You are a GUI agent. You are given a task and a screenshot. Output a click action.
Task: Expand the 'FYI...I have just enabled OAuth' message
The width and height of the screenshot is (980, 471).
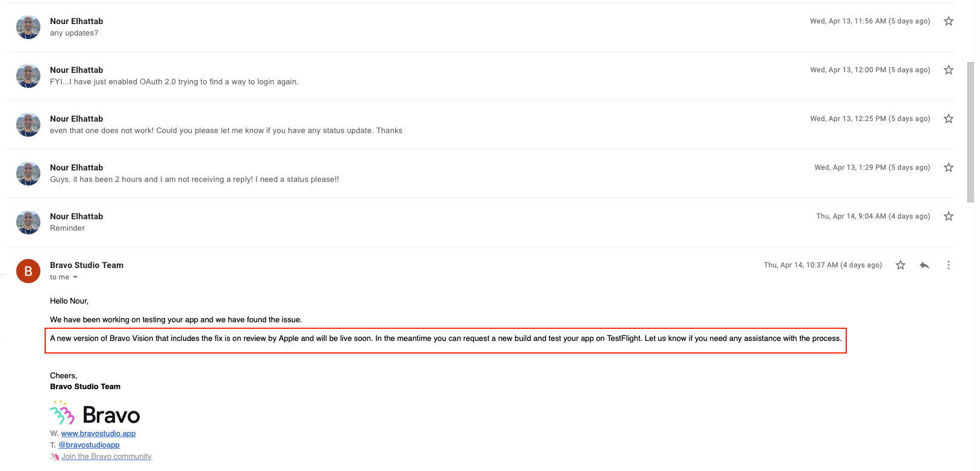tap(480, 76)
